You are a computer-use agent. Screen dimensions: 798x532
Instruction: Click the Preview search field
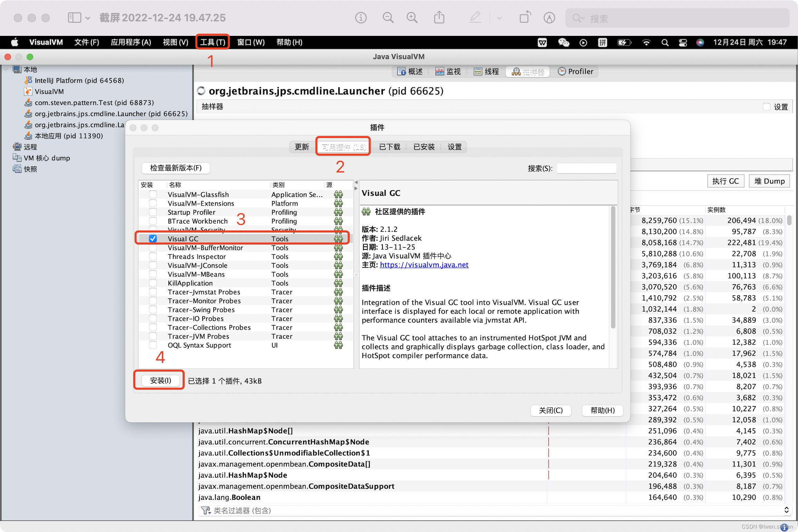click(677, 18)
